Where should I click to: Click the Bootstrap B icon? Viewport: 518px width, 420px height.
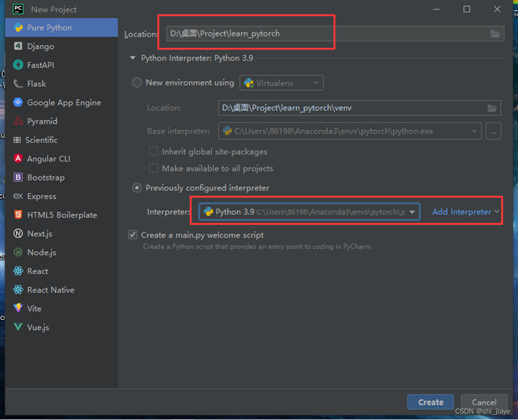[18, 178]
